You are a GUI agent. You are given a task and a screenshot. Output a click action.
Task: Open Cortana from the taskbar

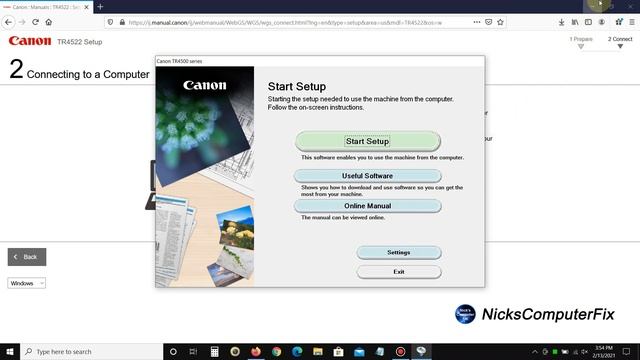pos(173,351)
